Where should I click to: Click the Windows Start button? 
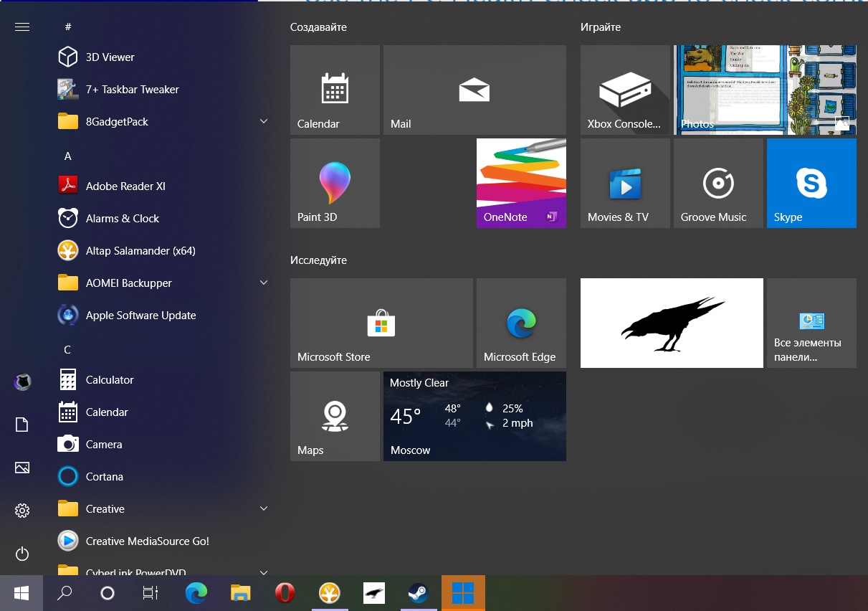point(22,593)
